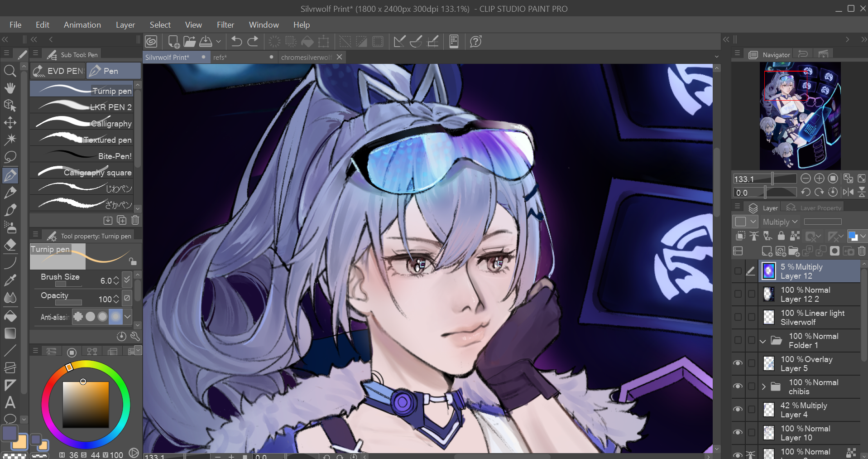Image resolution: width=868 pixels, height=459 pixels.
Task: Click the Lock layer icon
Action: [781, 236]
